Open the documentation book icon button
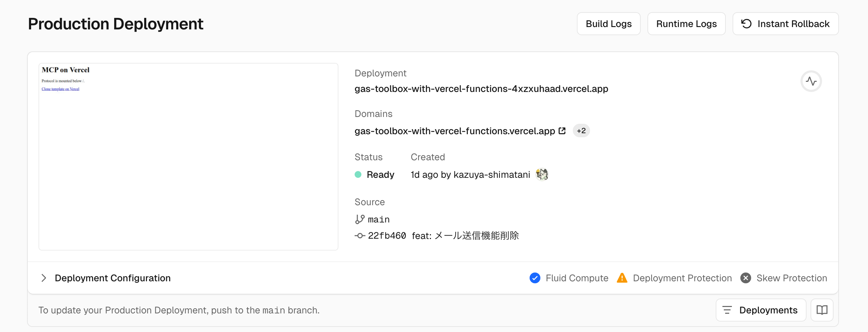 coord(822,310)
